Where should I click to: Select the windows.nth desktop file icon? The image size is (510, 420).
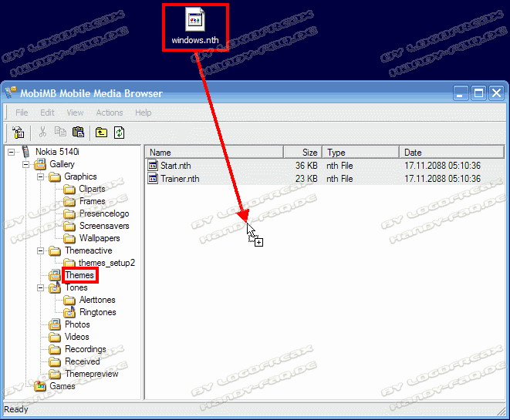click(195, 19)
